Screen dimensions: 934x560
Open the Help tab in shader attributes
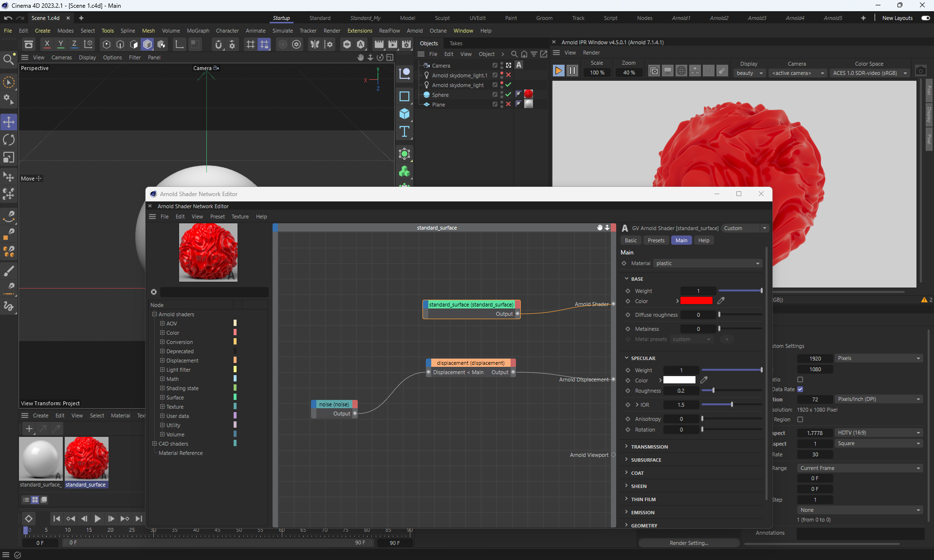pyautogui.click(x=703, y=240)
